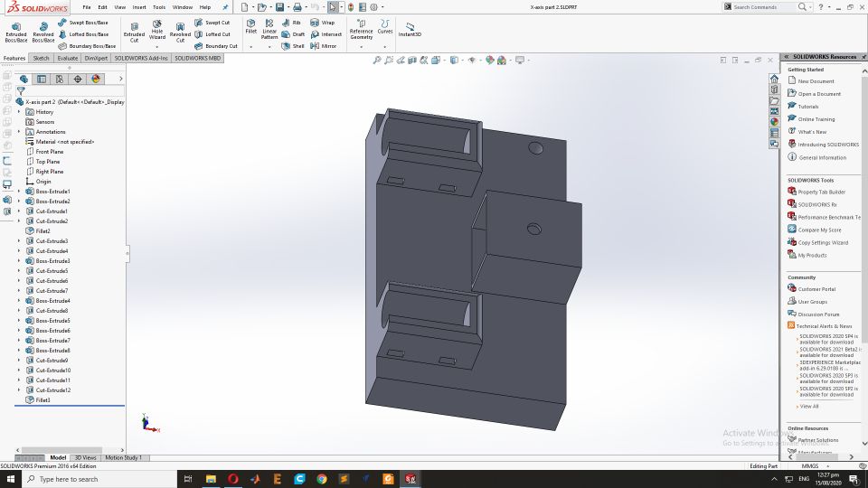Expand the Boss-Extrude8 feature

coord(19,351)
